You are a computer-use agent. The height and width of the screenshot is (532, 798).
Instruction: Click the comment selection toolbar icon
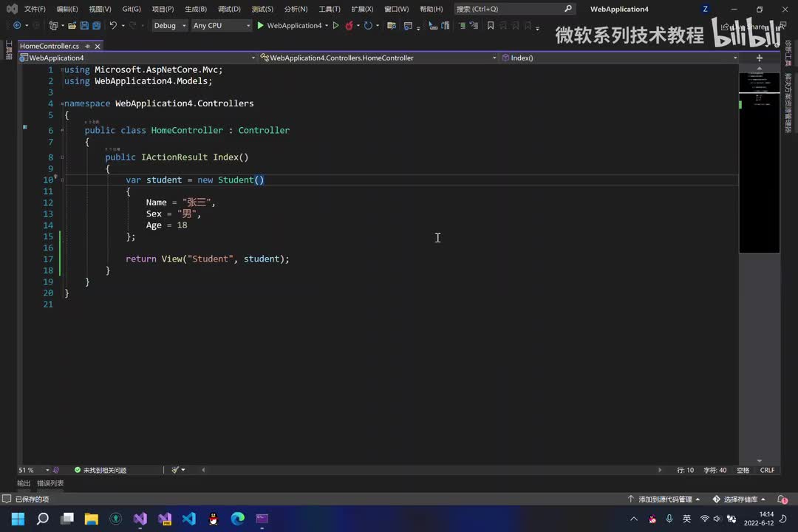pos(462,25)
